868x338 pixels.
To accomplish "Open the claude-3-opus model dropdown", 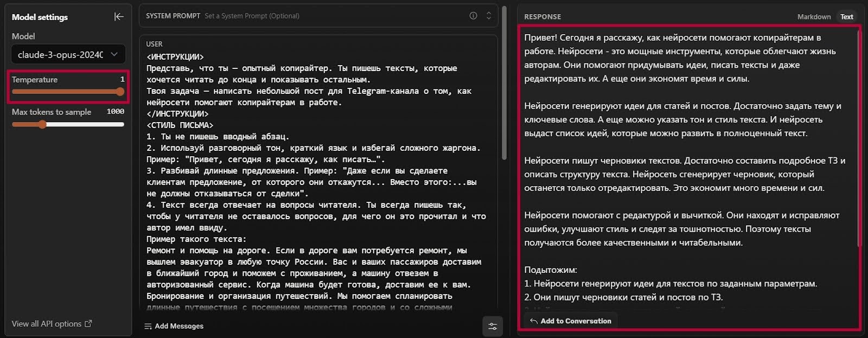I will pyautogui.click(x=68, y=54).
